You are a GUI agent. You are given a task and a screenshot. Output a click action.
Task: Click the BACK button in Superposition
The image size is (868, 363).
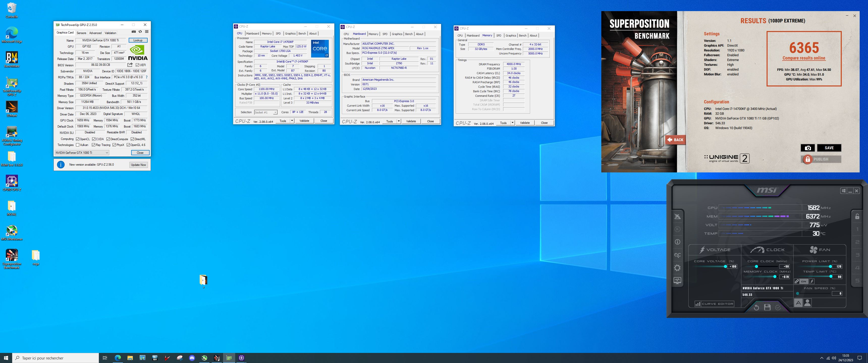click(x=675, y=140)
